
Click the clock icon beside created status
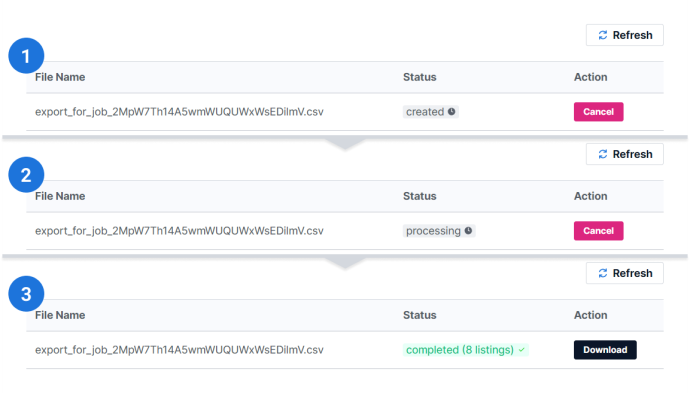click(451, 112)
